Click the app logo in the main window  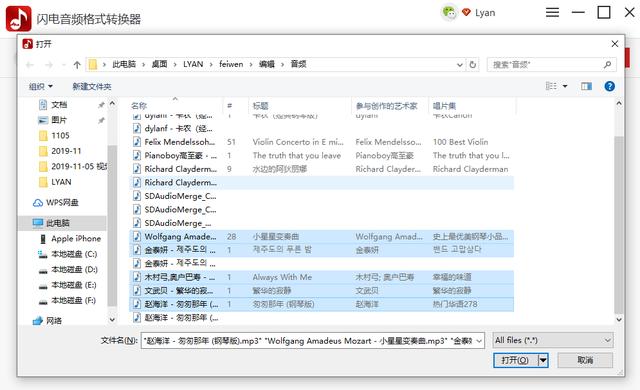(18, 18)
